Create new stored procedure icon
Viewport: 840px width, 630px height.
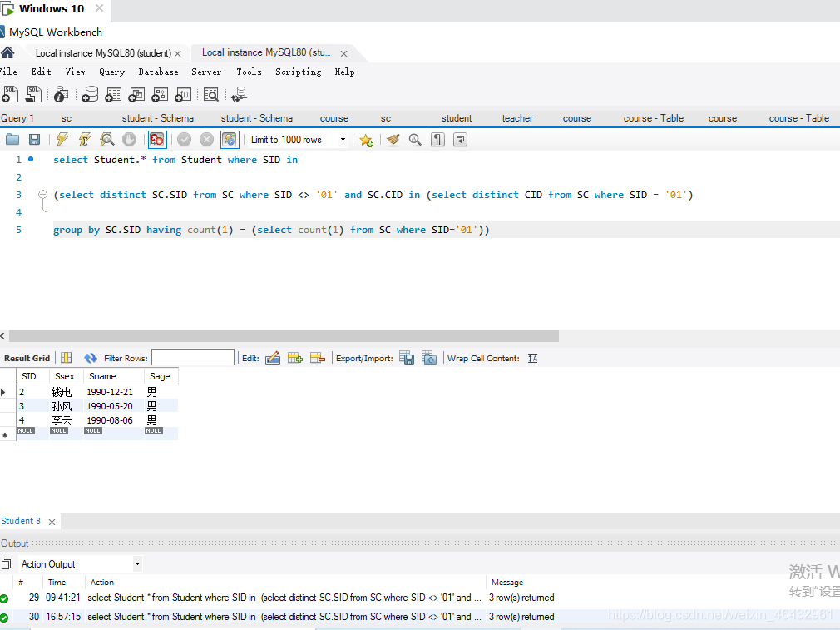(160, 94)
